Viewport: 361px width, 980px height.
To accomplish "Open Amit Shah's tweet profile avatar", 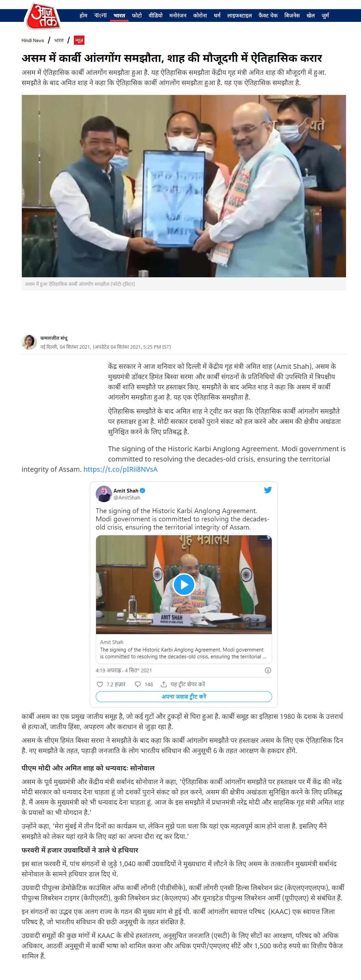I will coord(104,494).
